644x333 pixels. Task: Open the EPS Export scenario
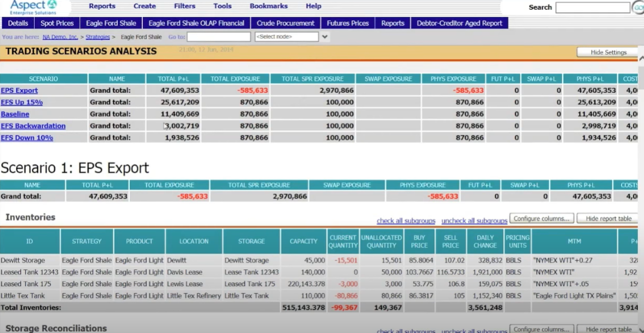(20, 90)
